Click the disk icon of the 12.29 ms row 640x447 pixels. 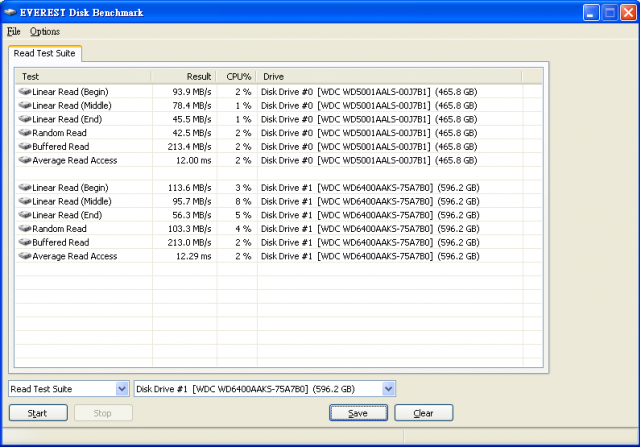(x=25, y=256)
